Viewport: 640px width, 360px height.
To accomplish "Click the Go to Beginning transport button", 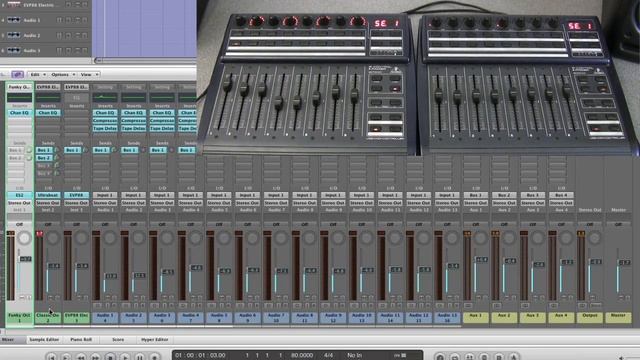I will tap(51, 357).
